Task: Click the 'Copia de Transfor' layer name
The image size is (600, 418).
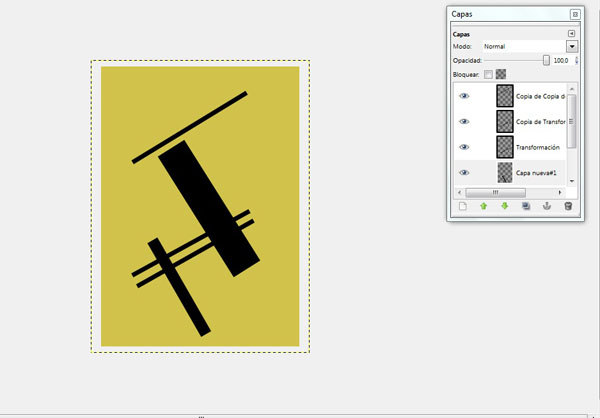Action: click(540, 122)
